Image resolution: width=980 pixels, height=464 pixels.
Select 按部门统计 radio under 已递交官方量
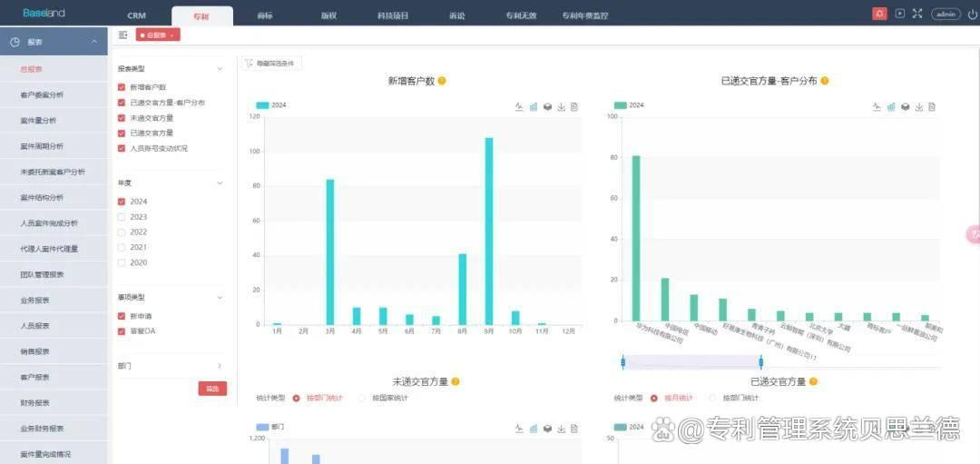(x=712, y=398)
